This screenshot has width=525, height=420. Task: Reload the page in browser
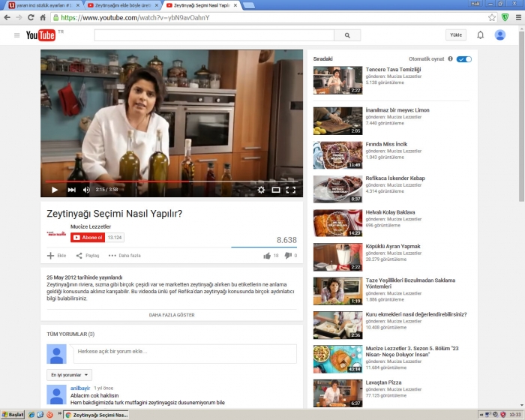(31, 17)
